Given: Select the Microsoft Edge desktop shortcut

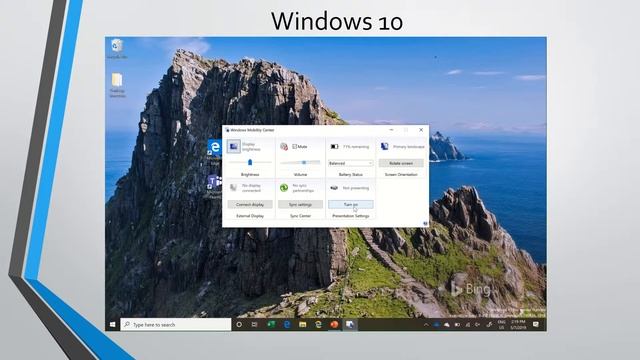Looking at the screenshot, I should pos(214,148).
